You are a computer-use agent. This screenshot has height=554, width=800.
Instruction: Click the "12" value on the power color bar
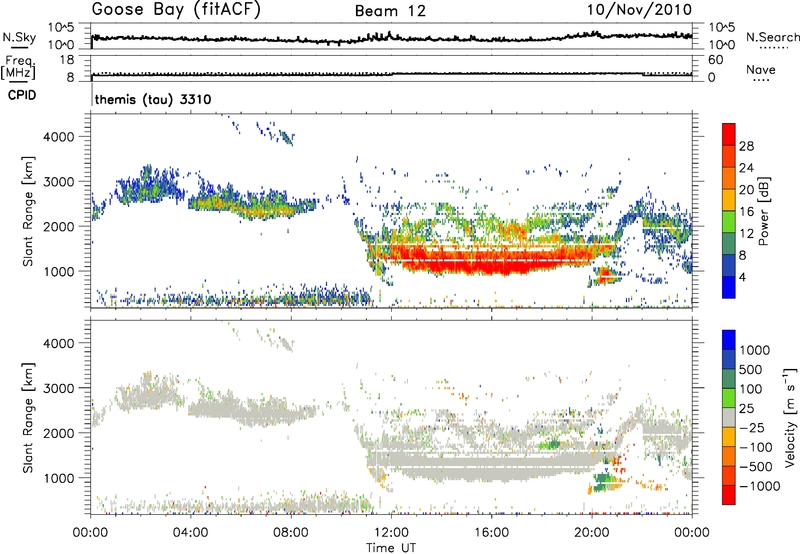click(746, 234)
